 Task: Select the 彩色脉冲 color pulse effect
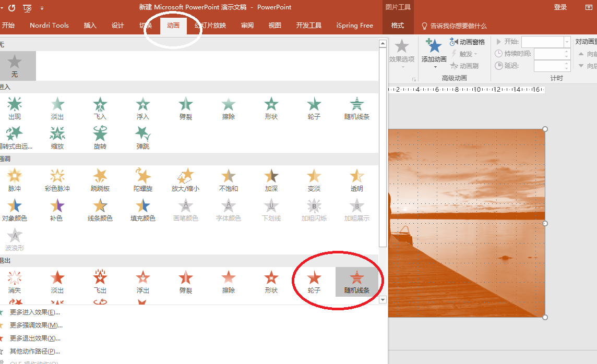pyautogui.click(x=57, y=180)
